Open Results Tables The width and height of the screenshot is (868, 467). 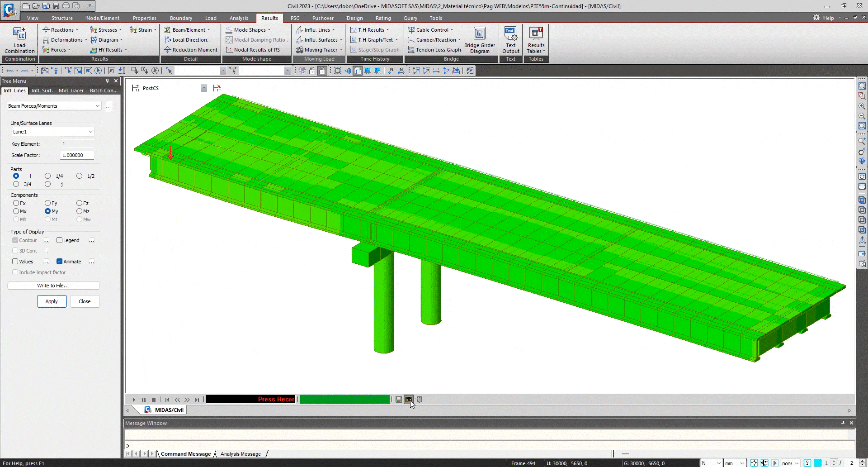point(536,40)
